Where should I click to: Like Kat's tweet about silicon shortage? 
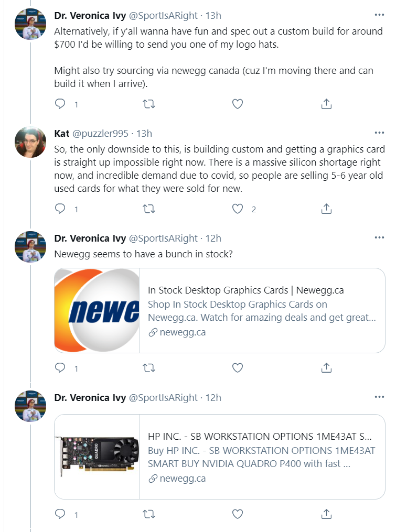click(238, 209)
